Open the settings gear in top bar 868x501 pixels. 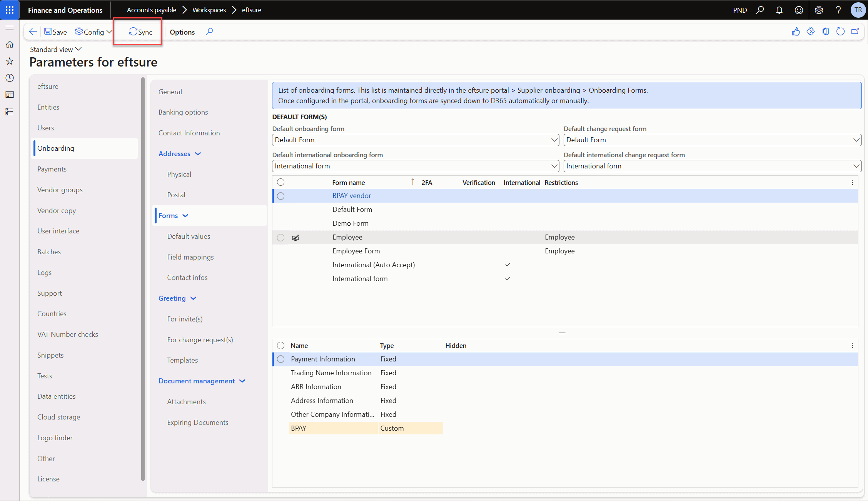point(819,10)
